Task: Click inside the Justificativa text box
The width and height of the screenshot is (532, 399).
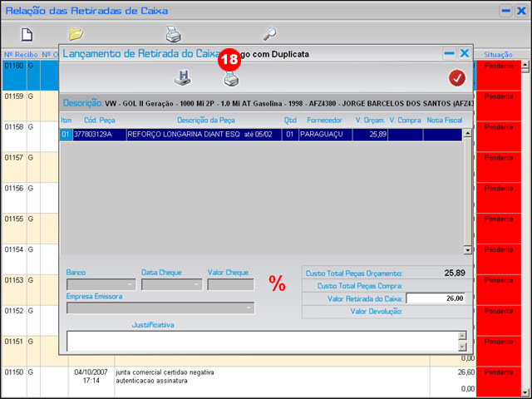Action: (261, 341)
